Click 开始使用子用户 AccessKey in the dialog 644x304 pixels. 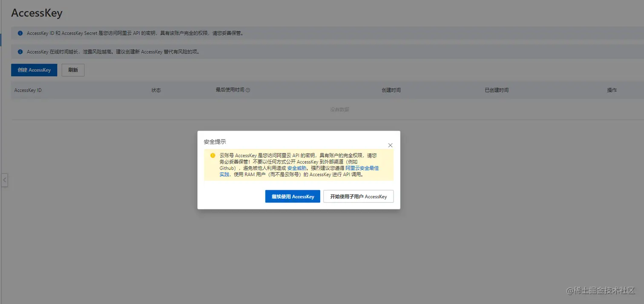coord(358,196)
